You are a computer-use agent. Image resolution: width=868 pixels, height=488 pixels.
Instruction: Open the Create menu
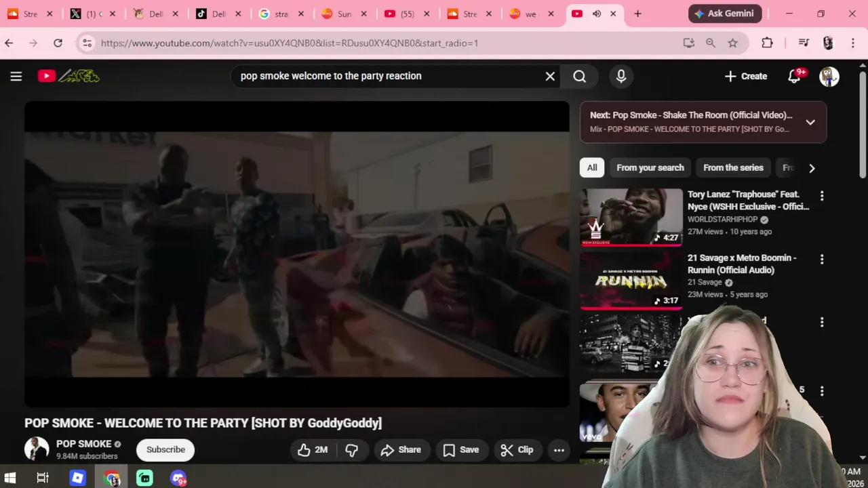point(745,76)
